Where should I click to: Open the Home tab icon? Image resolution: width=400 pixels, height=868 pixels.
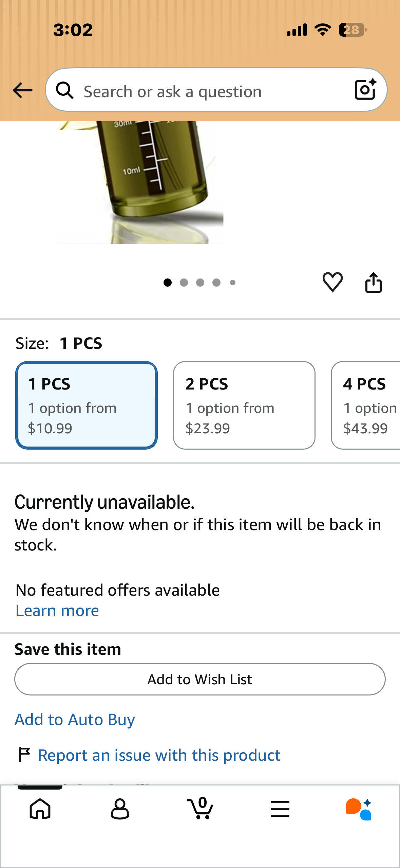pos(40,809)
